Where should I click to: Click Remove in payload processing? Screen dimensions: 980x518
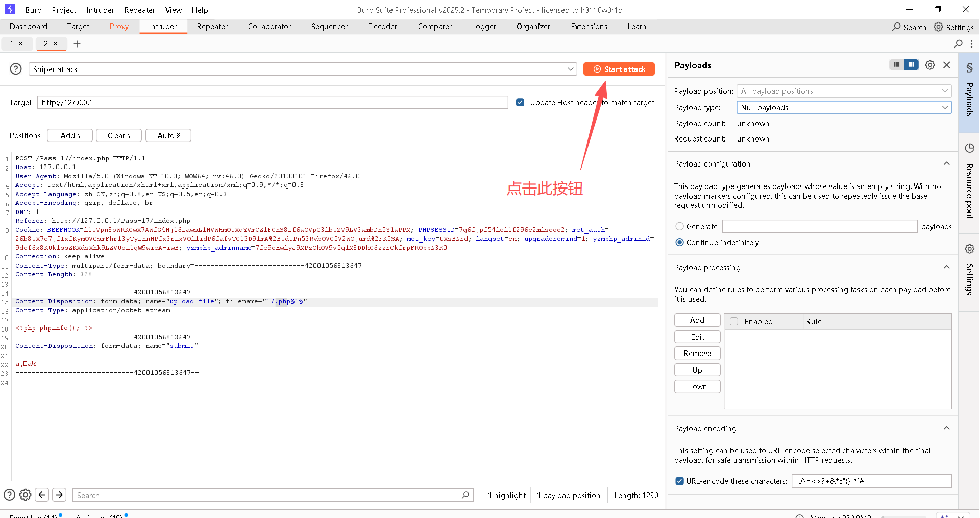point(697,353)
